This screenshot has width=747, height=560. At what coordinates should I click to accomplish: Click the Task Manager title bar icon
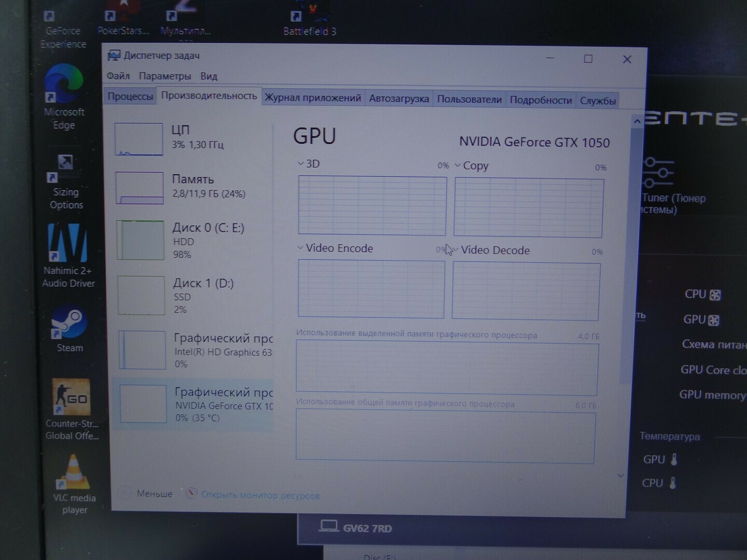(x=114, y=55)
